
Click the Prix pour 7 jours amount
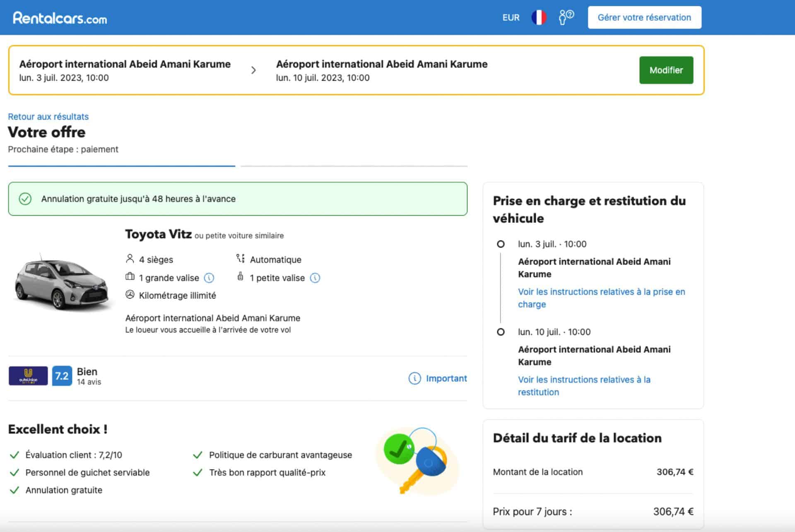click(x=673, y=512)
